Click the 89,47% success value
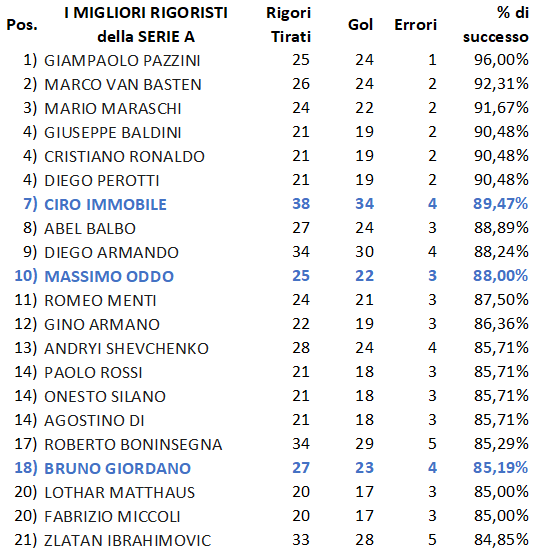The height and width of the screenshot is (554, 534). click(501, 204)
